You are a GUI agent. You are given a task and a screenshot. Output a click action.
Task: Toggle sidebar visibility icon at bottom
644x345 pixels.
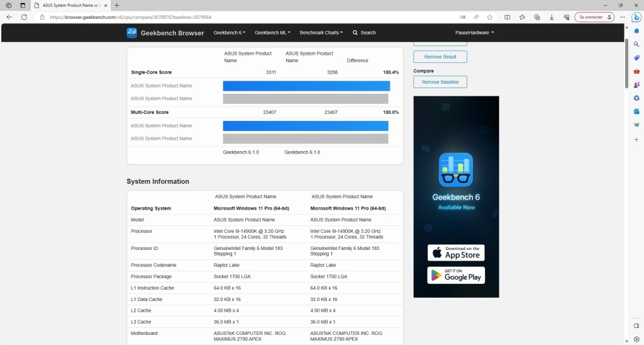636,326
